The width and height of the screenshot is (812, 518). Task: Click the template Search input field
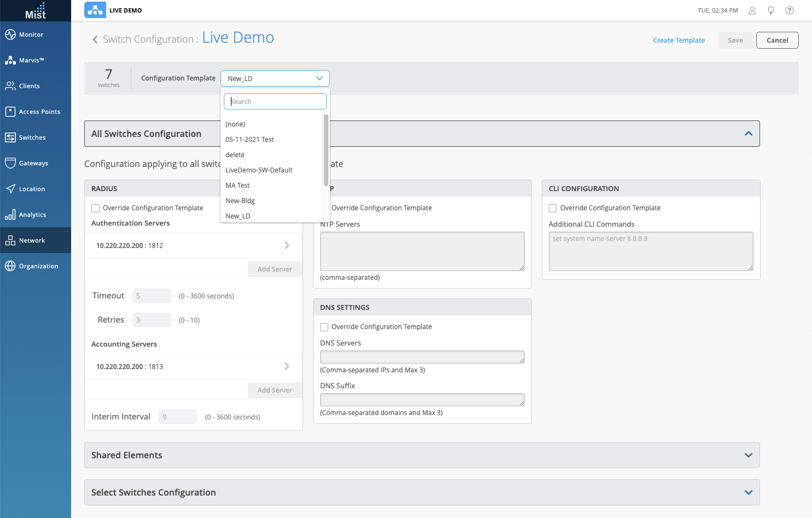[x=275, y=101]
